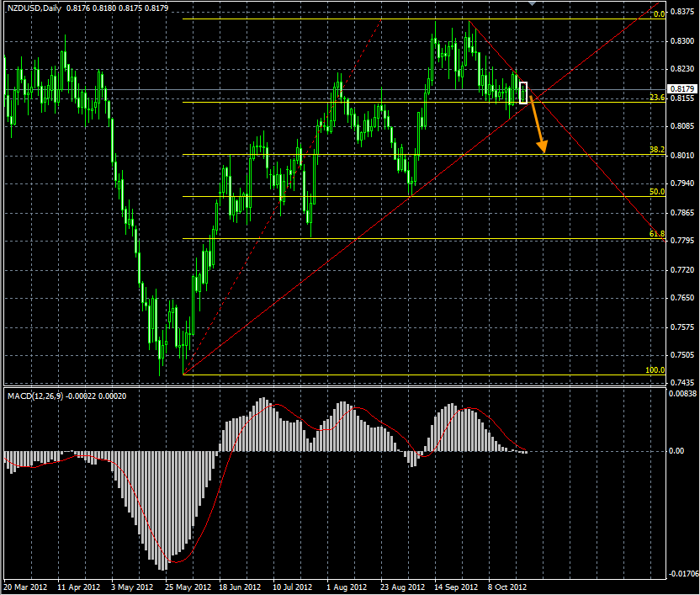
Task: Click the MACD scale value -0.01706
Action: coord(682,574)
